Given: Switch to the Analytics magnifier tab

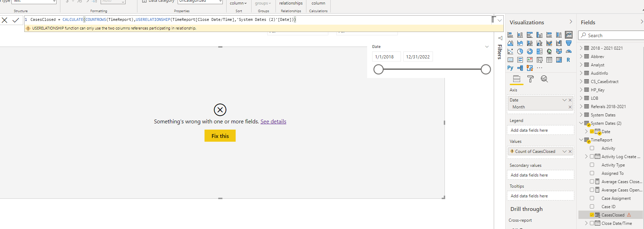Looking at the screenshot, I should tap(544, 79).
